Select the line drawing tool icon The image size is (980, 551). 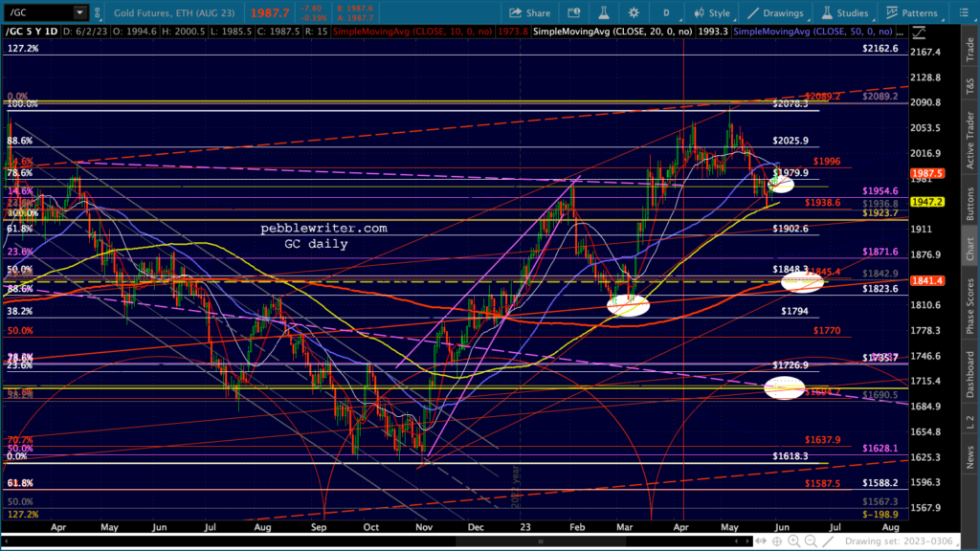click(828, 541)
